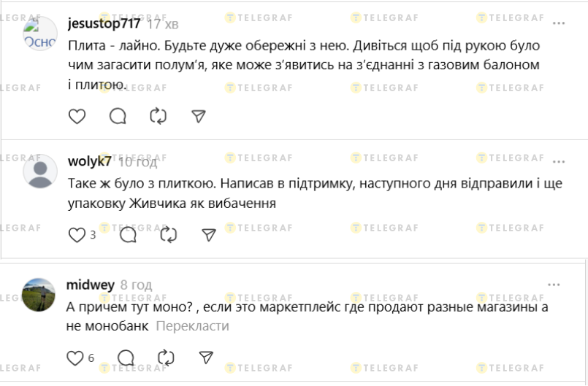The width and height of the screenshot is (588, 386).
Task: Reply to midwey's comment
Action: click(126, 357)
